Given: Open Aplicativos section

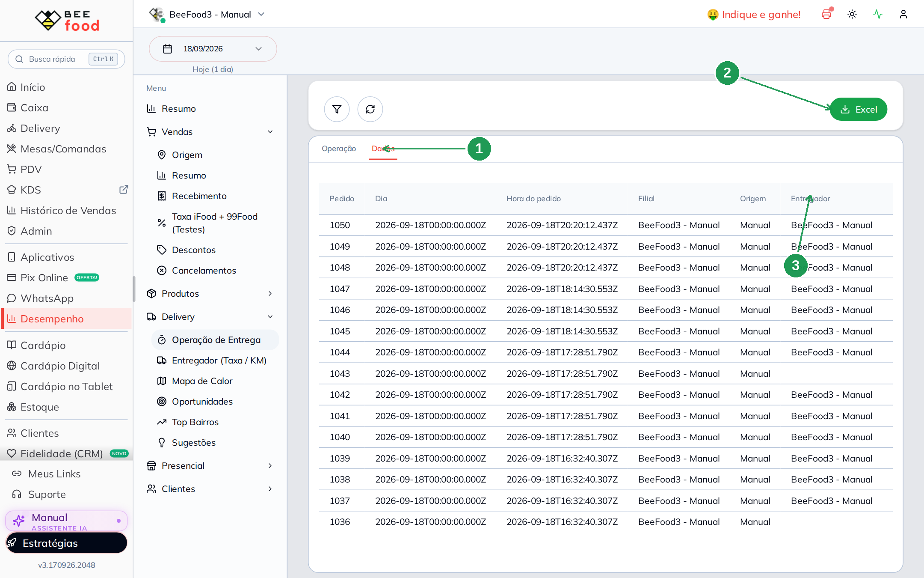Looking at the screenshot, I should [66, 257].
